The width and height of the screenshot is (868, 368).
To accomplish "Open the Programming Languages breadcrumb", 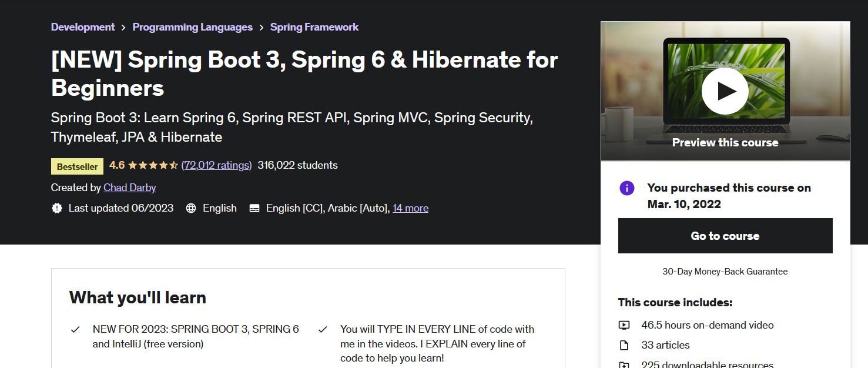I will pyautogui.click(x=192, y=27).
